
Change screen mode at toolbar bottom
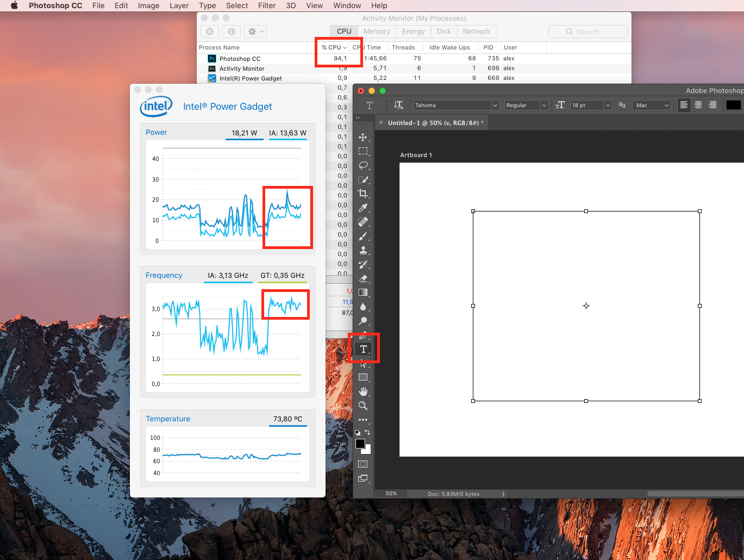pos(363,478)
